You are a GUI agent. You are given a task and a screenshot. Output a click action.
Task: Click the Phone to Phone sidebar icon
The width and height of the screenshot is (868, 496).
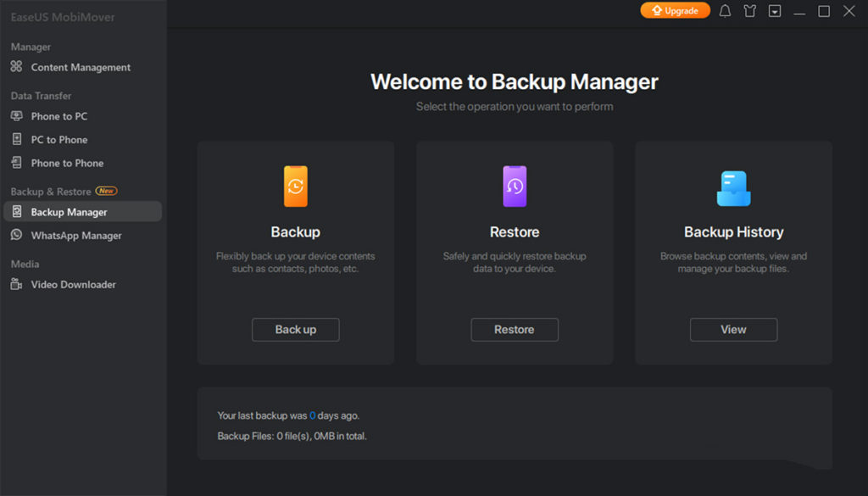click(x=17, y=162)
